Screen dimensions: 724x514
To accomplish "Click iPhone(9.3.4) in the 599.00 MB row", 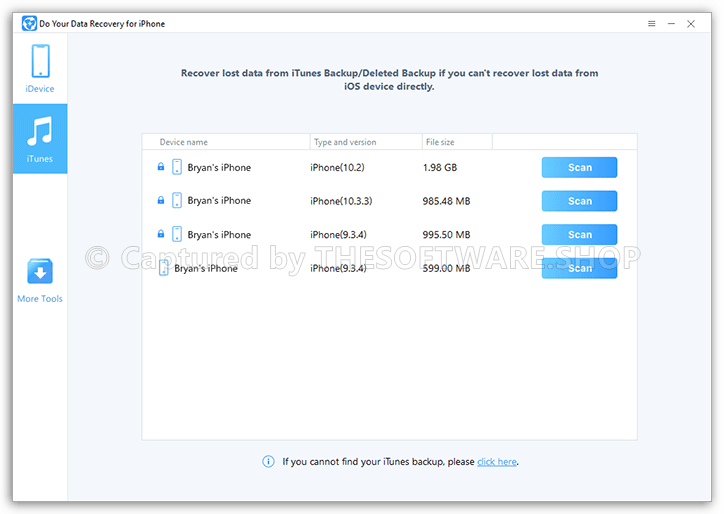I will pyautogui.click(x=338, y=268).
